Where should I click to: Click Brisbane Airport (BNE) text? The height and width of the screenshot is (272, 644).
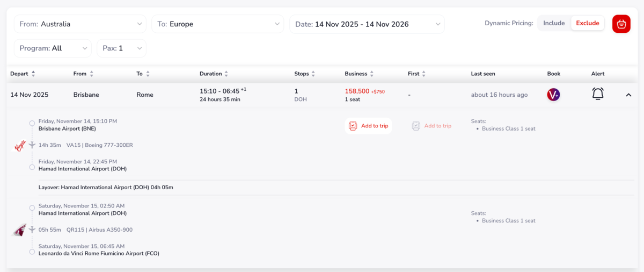pos(67,128)
